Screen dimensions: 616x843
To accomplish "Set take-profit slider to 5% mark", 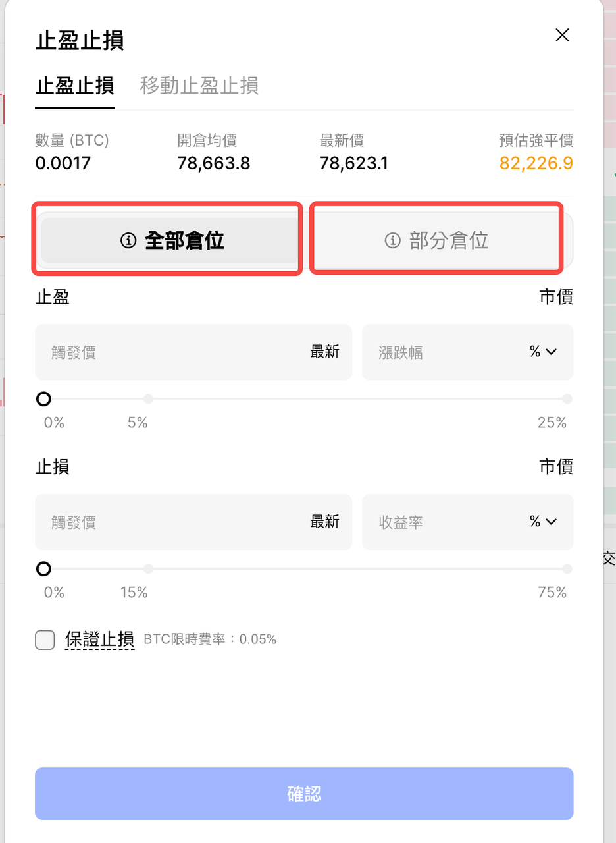I will (x=148, y=399).
